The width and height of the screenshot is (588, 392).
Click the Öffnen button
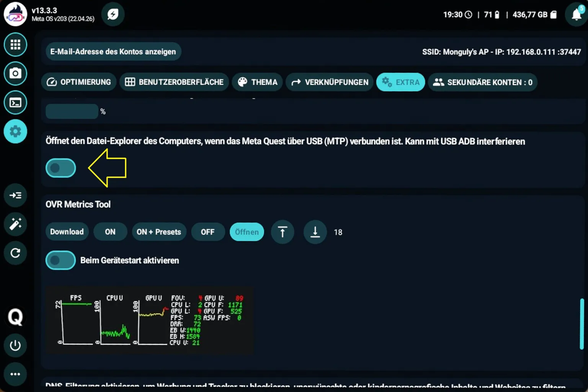[247, 232]
